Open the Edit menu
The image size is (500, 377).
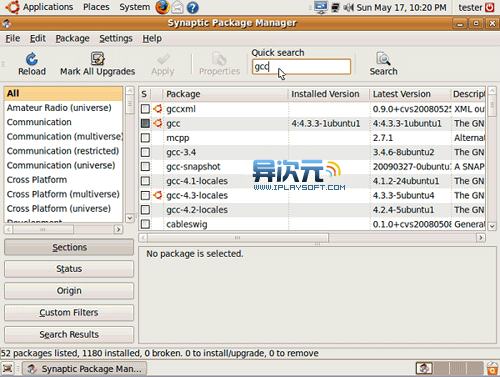(38, 39)
